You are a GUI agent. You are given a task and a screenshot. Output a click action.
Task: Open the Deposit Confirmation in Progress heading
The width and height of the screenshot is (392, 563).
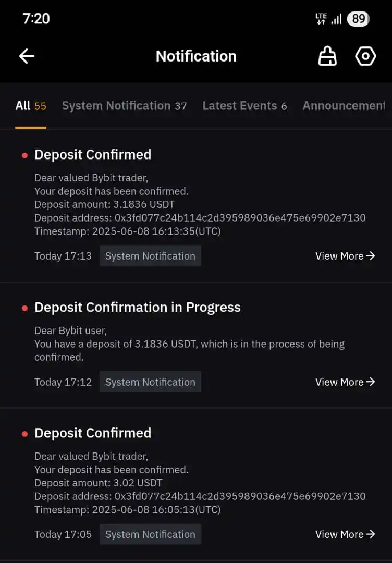coord(138,308)
